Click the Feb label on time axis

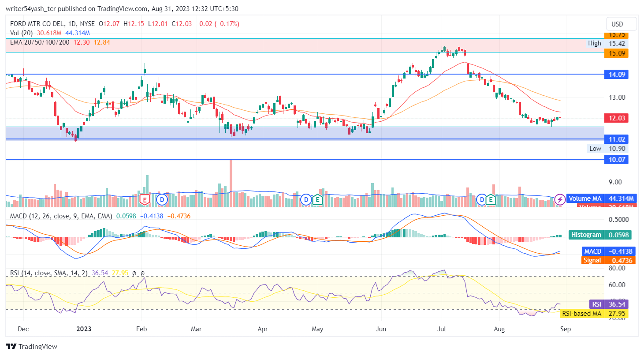[x=141, y=329]
